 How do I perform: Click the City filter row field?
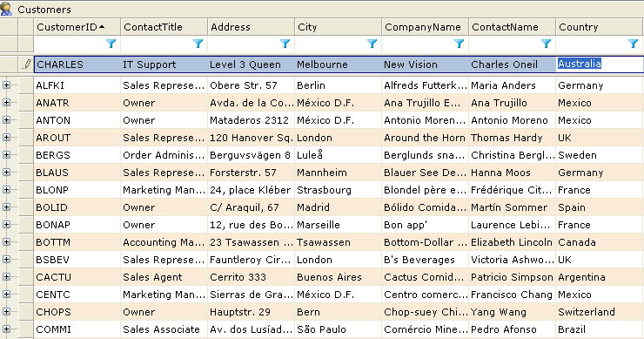pyautogui.click(x=339, y=44)
